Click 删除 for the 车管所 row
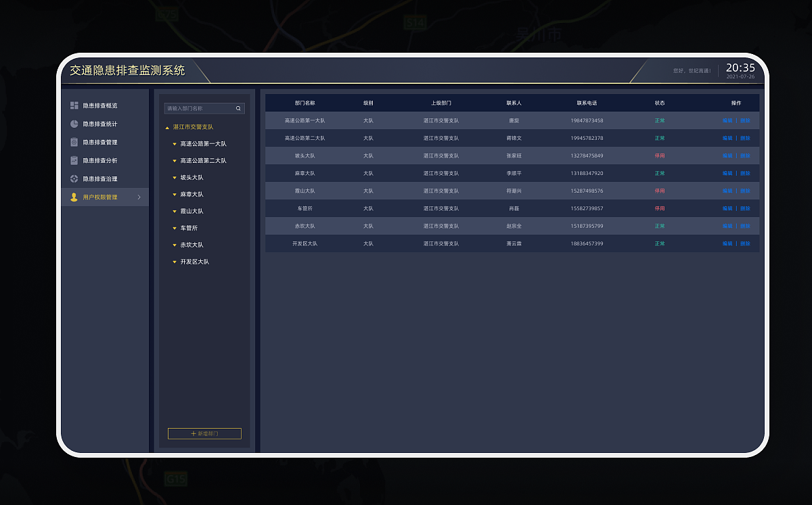812x505 pixels. [x=745, y=208]
